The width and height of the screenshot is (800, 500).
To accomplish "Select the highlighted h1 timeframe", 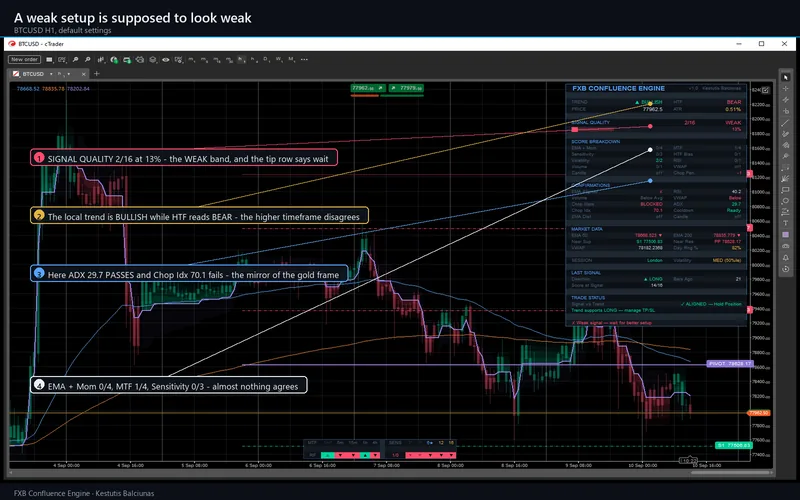I will pyautogui.click(x=241, y=60).
